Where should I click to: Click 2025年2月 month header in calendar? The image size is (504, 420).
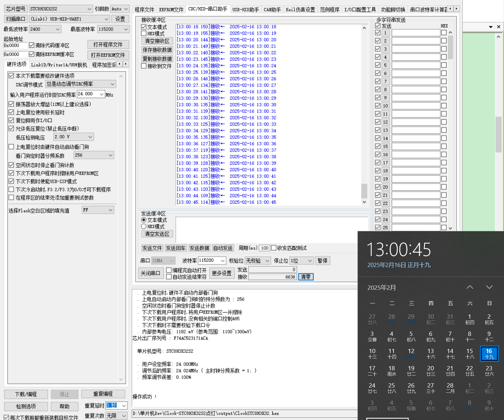click(x=381, y=287)
